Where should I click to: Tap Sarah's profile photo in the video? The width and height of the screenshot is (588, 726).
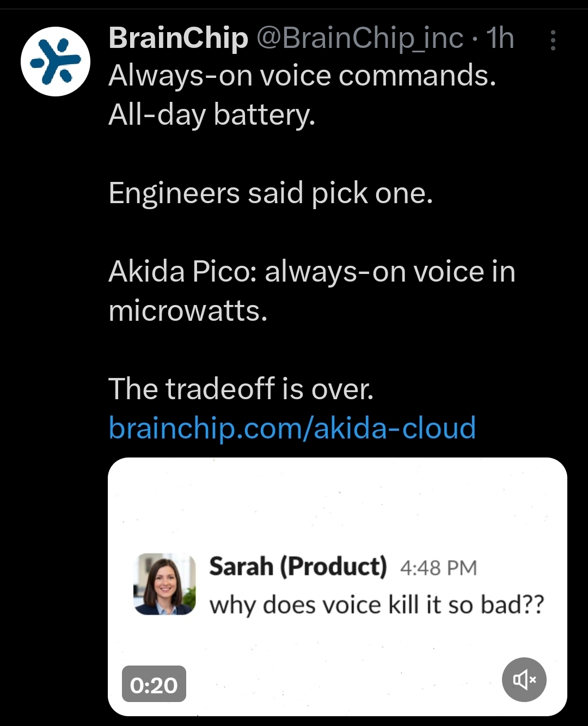[164, 584]
